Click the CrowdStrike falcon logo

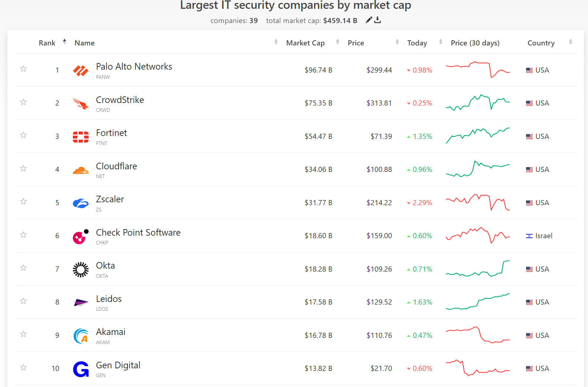click(x=81, y=104)
